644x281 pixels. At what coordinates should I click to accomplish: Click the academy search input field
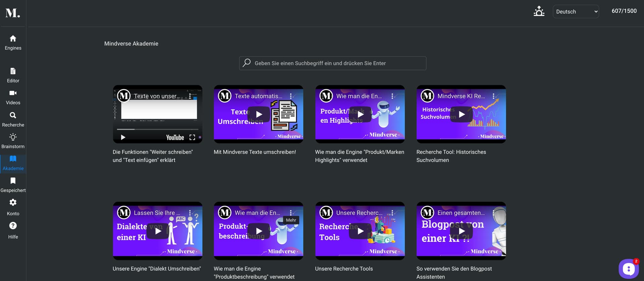pos(333,63)
